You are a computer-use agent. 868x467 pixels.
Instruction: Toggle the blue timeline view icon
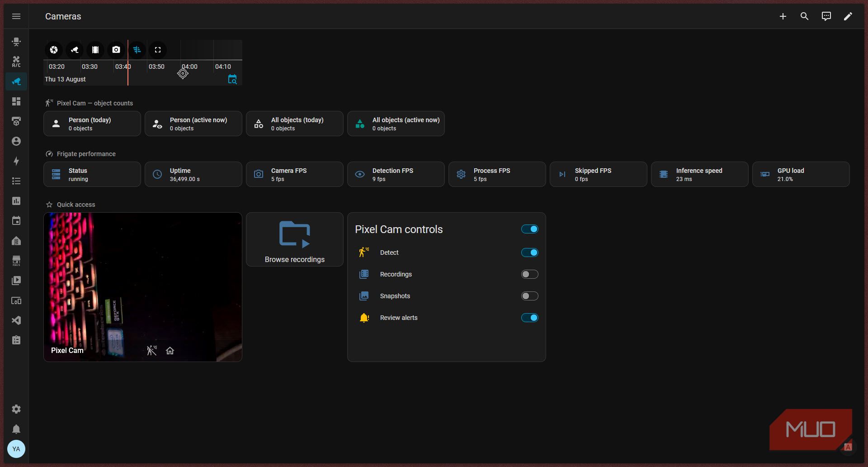pos(137,50)
